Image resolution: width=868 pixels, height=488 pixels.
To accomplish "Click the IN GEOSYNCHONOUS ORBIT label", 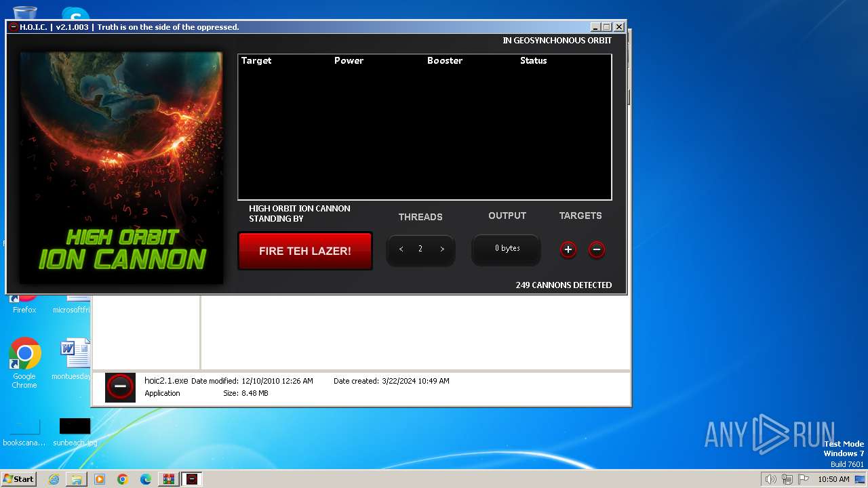I will 557,41.
